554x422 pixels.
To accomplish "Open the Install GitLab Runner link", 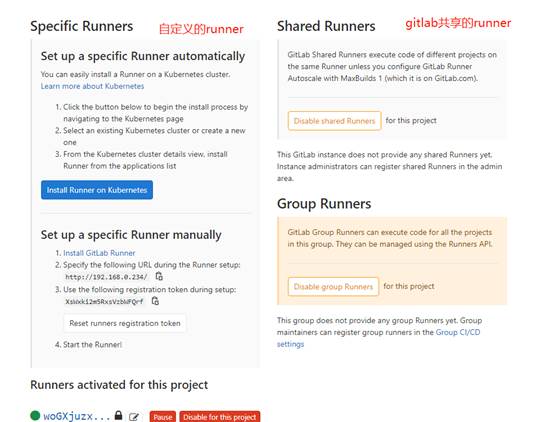I will tap(99, 253).
